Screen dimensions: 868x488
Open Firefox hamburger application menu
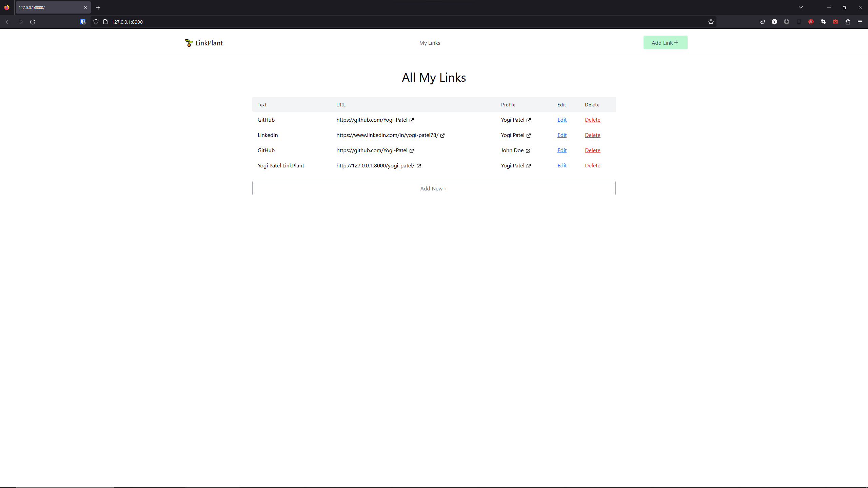point(860,22)
